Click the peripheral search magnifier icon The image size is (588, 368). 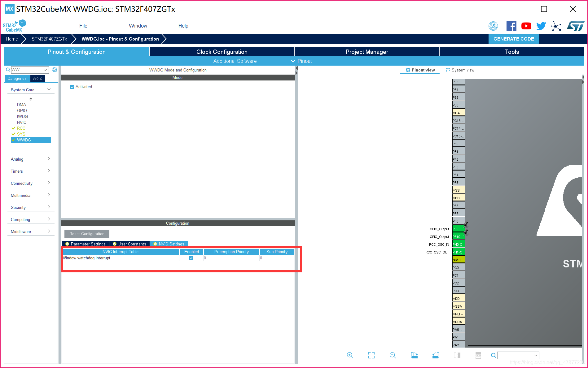coord(8,70)
